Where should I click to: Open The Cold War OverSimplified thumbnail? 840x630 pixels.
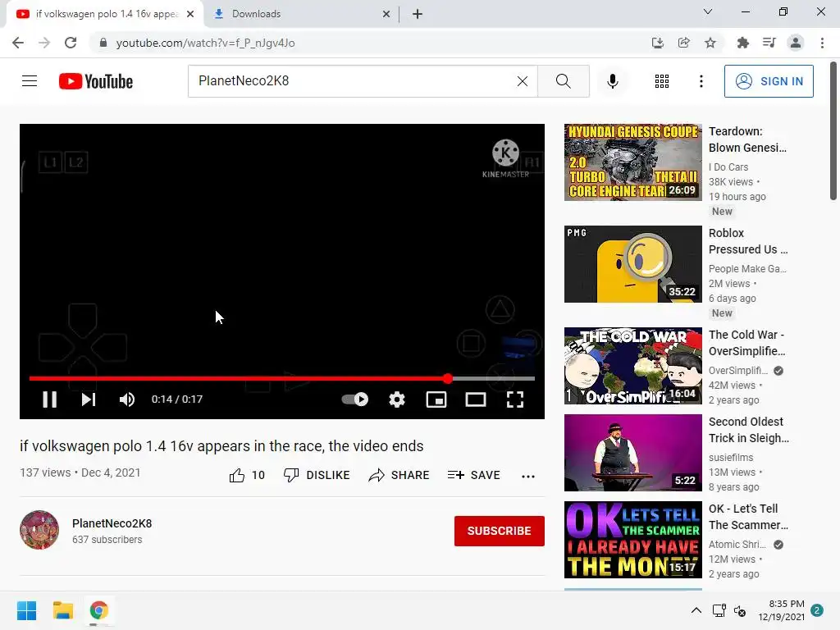pos(632,366)
